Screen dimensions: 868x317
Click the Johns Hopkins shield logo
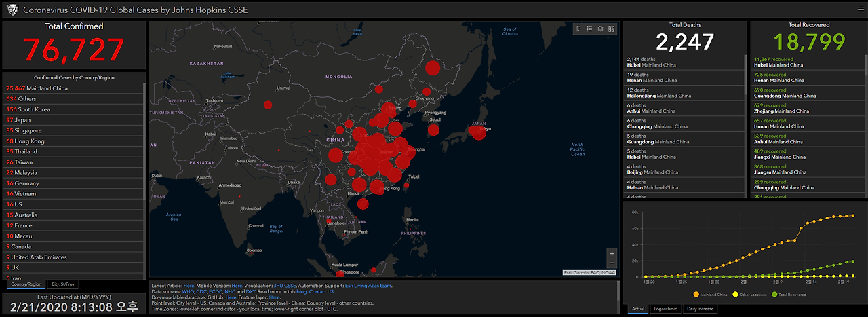(12, 10)
